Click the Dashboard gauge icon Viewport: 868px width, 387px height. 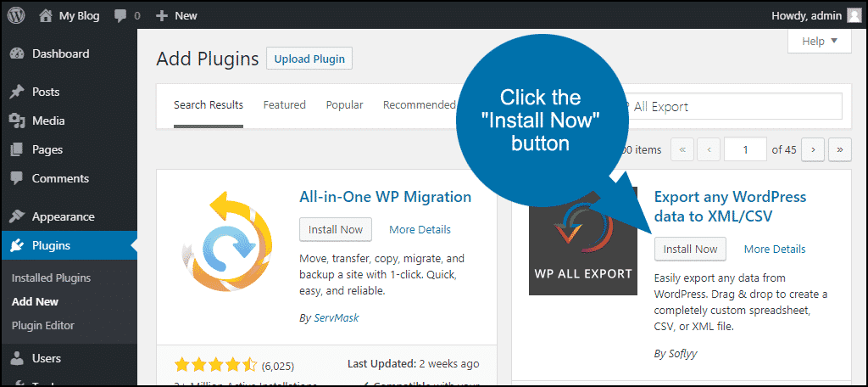point(17,53)
